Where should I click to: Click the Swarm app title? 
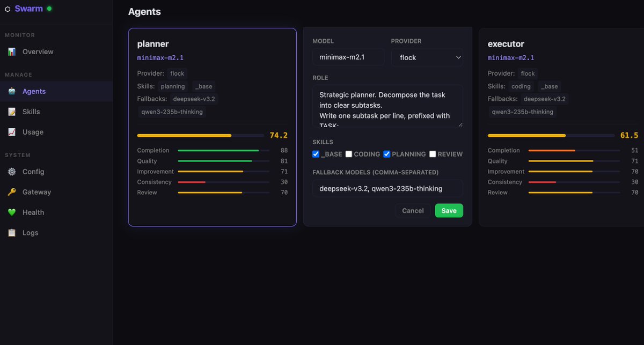[x=29, y=9]
